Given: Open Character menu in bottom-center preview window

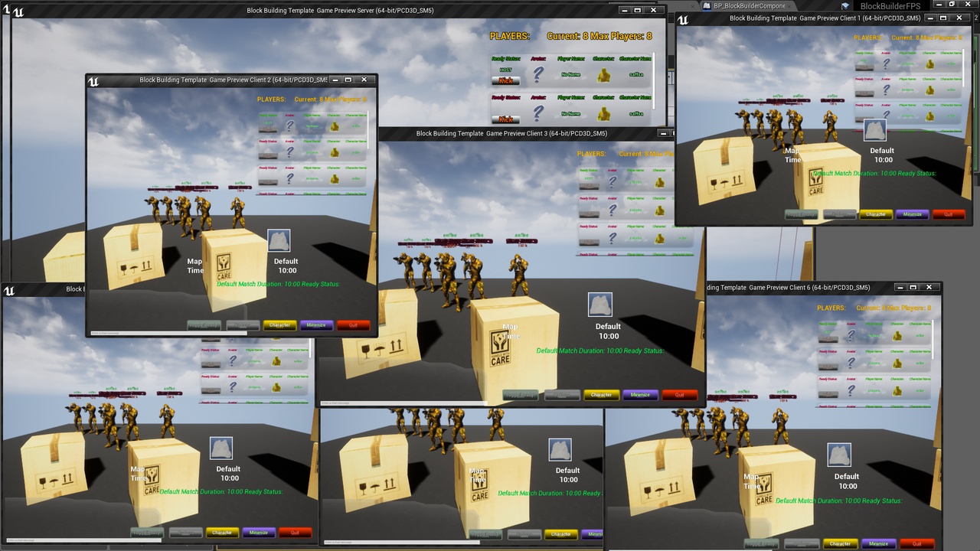Looking at the screenshot, I should [561, 534].
